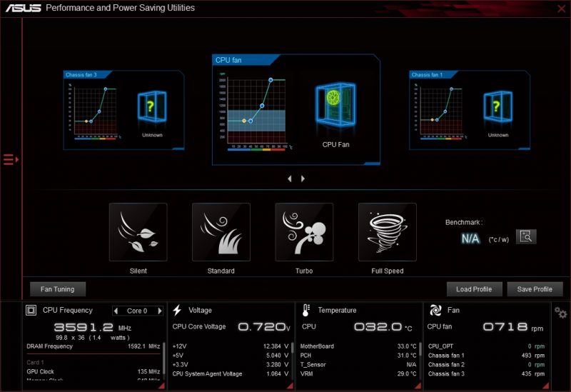Open Fan Tuning

click(x=58, y=289)
